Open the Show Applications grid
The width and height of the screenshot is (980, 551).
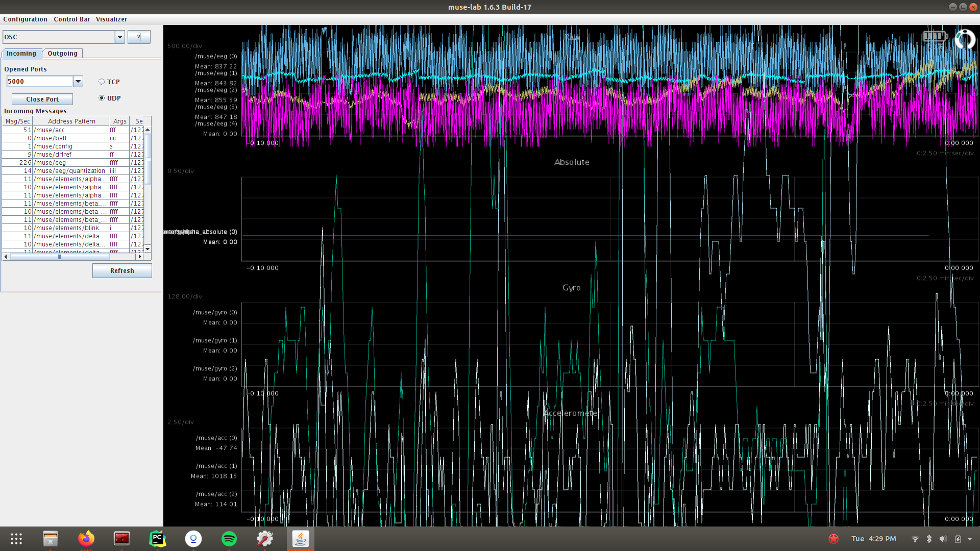coord(16,539)
